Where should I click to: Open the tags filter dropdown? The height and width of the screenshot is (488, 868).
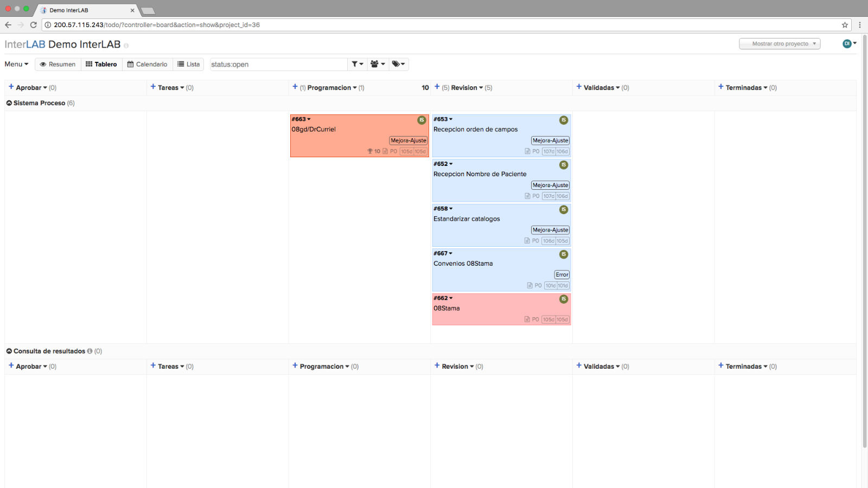click(x=398, y=64)
